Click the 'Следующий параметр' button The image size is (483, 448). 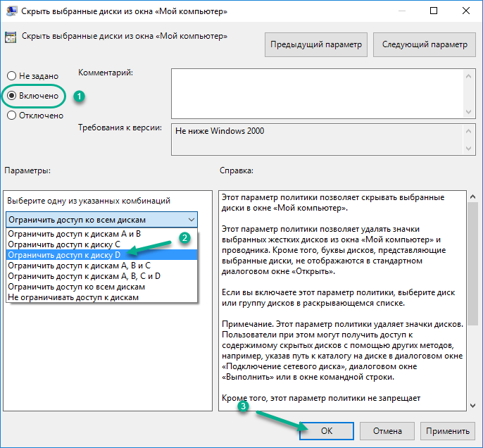coord(424,44)
